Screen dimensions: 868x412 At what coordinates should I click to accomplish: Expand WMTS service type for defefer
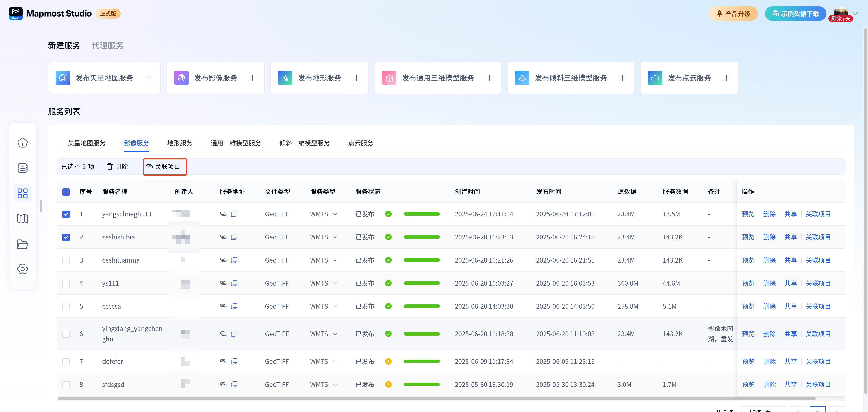[335, 361]
